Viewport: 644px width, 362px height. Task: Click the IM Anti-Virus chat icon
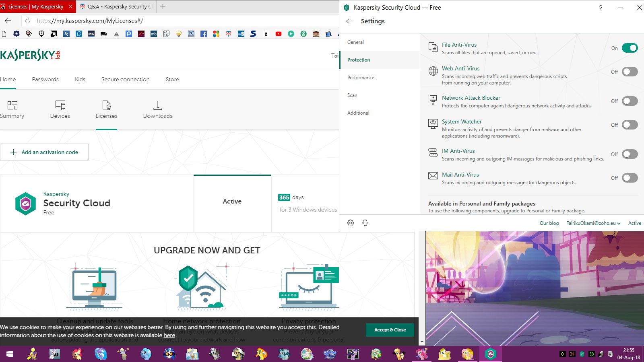coord(433,153)
